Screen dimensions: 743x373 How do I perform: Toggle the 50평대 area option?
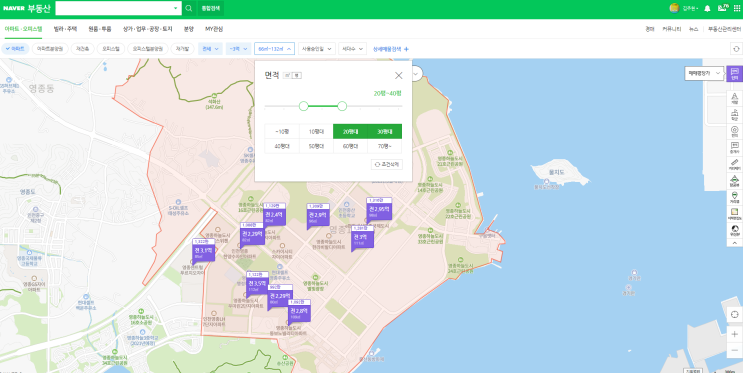click(316, 146)
